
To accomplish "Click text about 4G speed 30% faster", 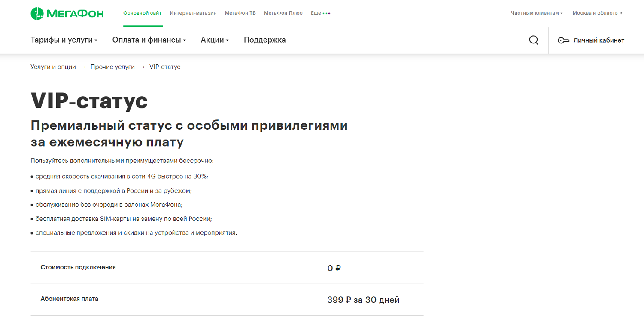I will 122,177.
